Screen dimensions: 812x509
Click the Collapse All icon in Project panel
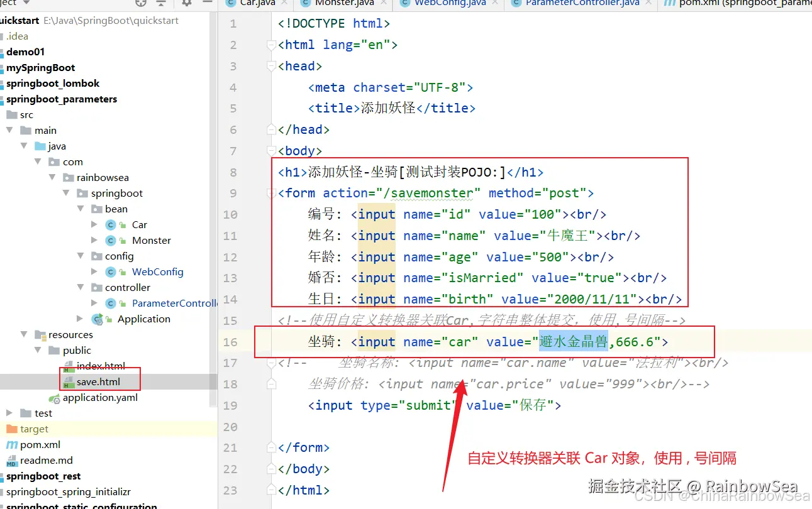tap(161, 3)
